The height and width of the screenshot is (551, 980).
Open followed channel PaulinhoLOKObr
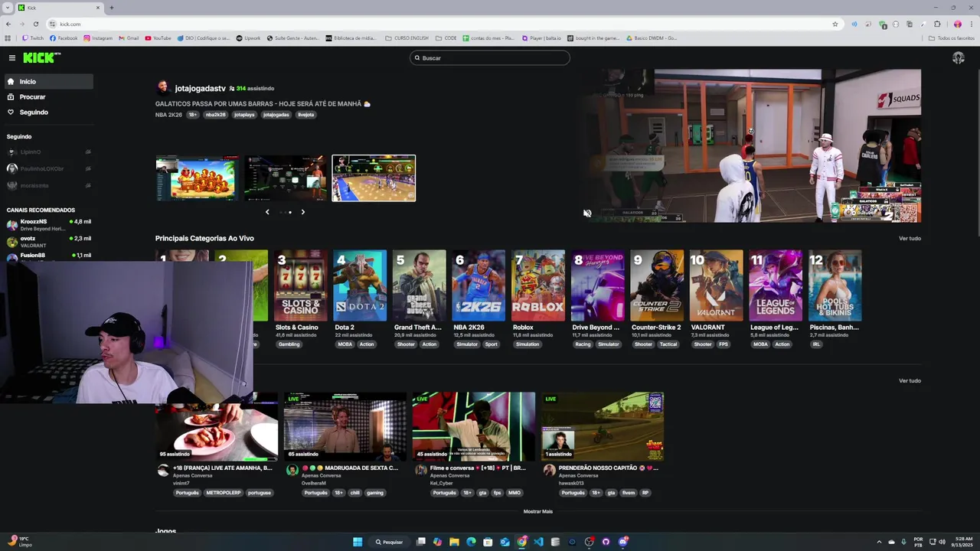pyautogui.click(x=47, y=168)
